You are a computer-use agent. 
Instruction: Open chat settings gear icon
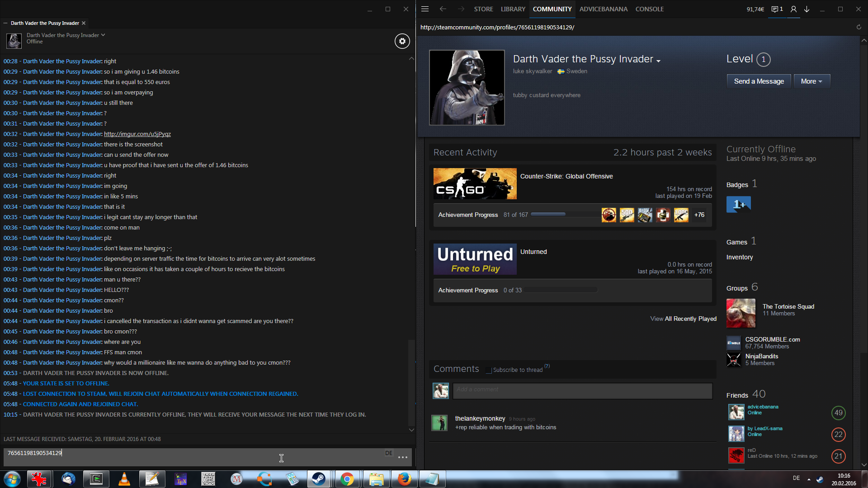coord(402,41)
